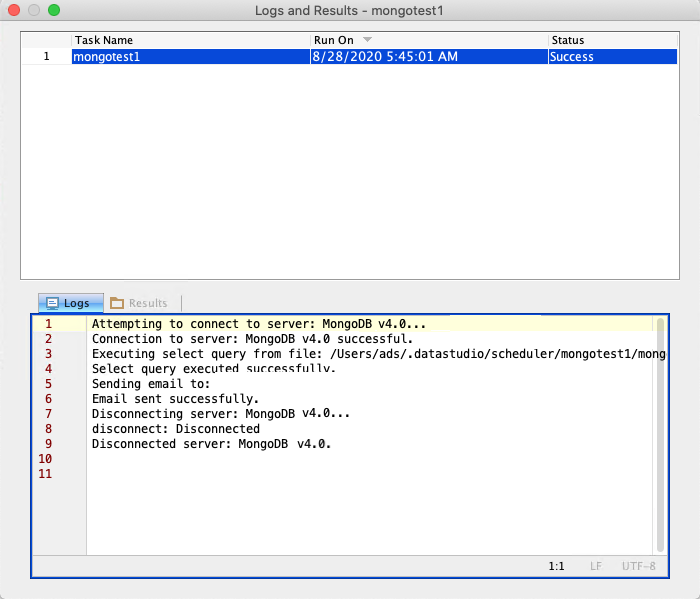Select the mongotest1 task name cell
The height and width of the screenshot is (599, 700).
point(191,57)
